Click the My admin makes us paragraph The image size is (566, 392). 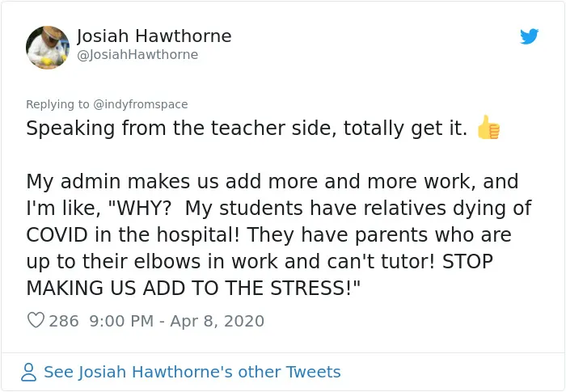coord(279,234)
